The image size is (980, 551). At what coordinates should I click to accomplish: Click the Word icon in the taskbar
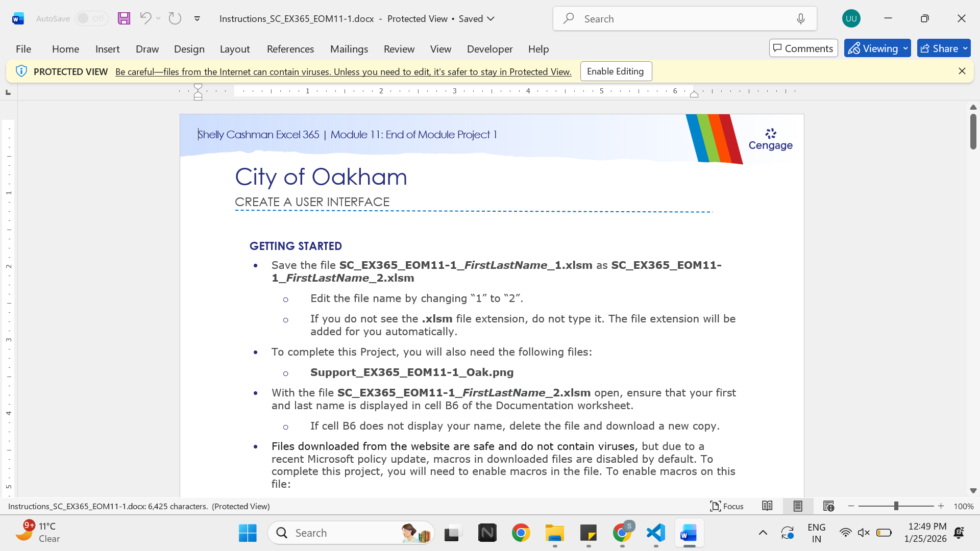point(689,533)
